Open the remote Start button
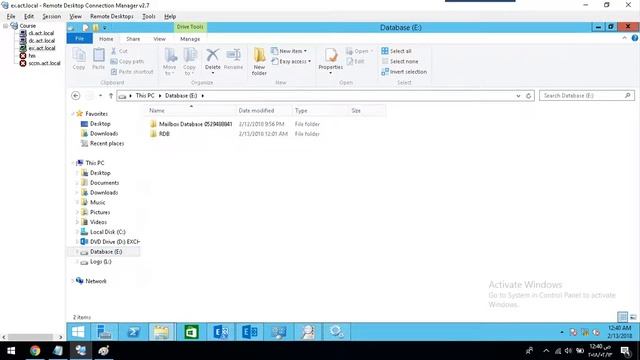This screenshot has height=360, width=640. coord(78,332)
